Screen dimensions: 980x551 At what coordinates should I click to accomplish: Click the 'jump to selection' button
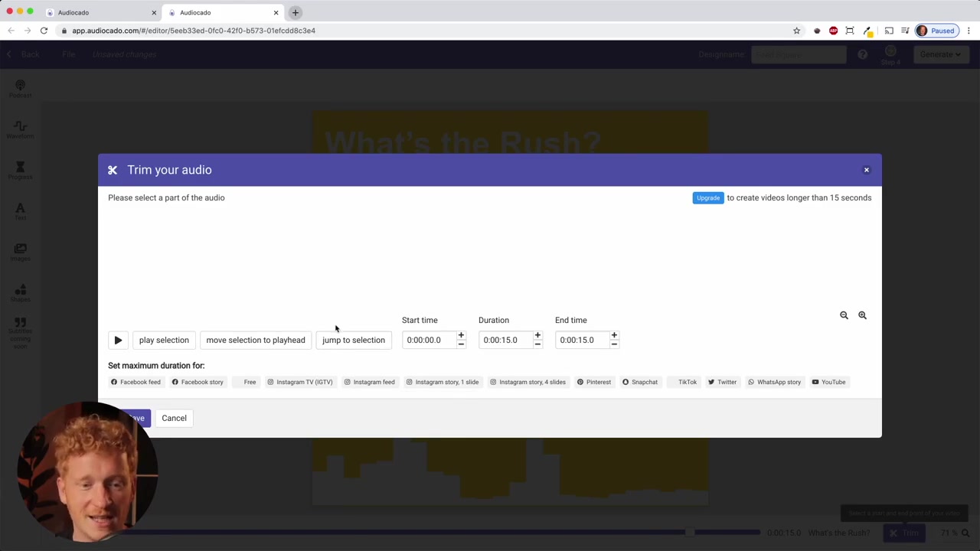354,340
